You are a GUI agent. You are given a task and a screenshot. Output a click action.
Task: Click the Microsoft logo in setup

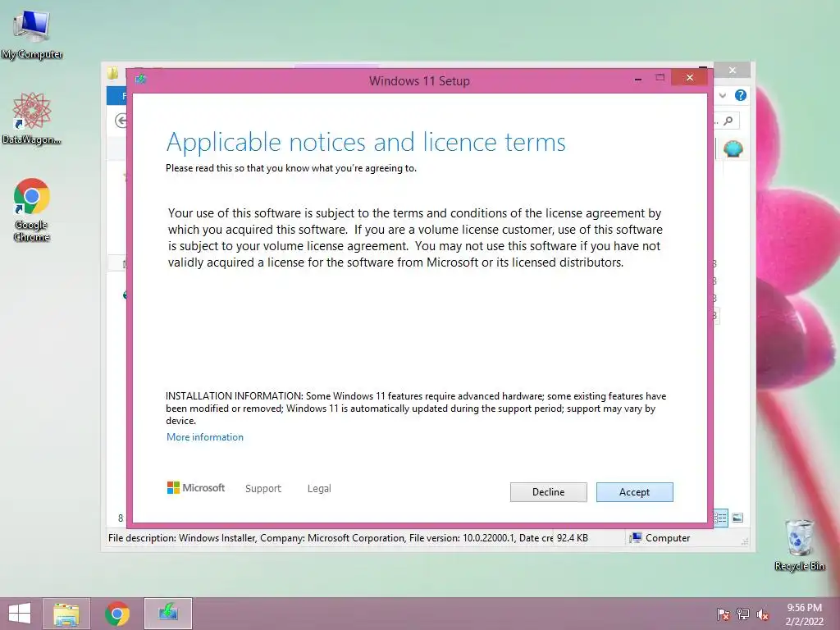pos(196,488)
